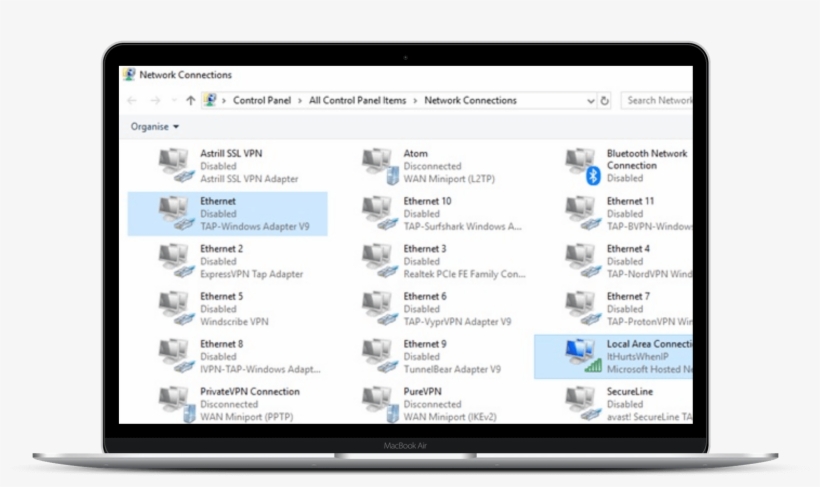
Task: Select the Atom WAN Miniport connection icon
Action: coord(380,166)
